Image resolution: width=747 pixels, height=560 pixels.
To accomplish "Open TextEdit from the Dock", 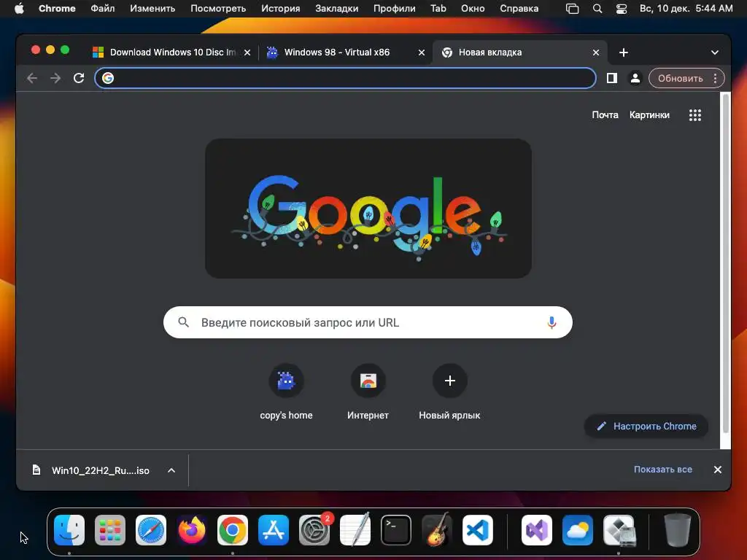I will 355,530.
